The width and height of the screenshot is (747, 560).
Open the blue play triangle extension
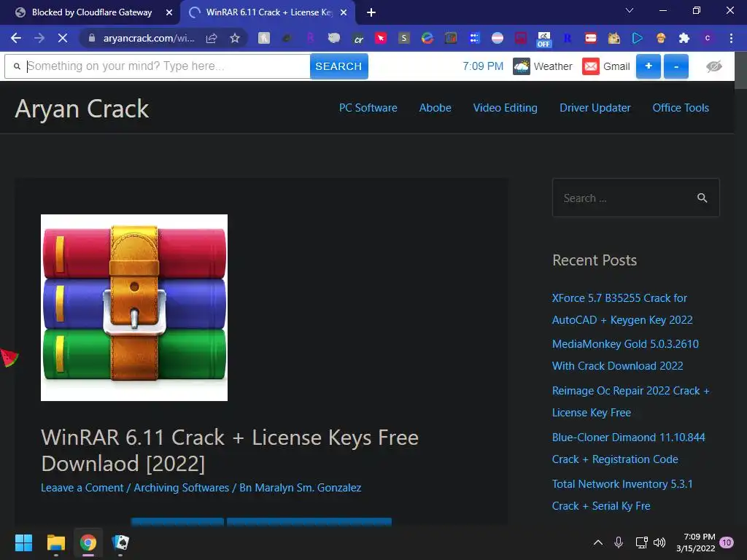tap(637, 38)
